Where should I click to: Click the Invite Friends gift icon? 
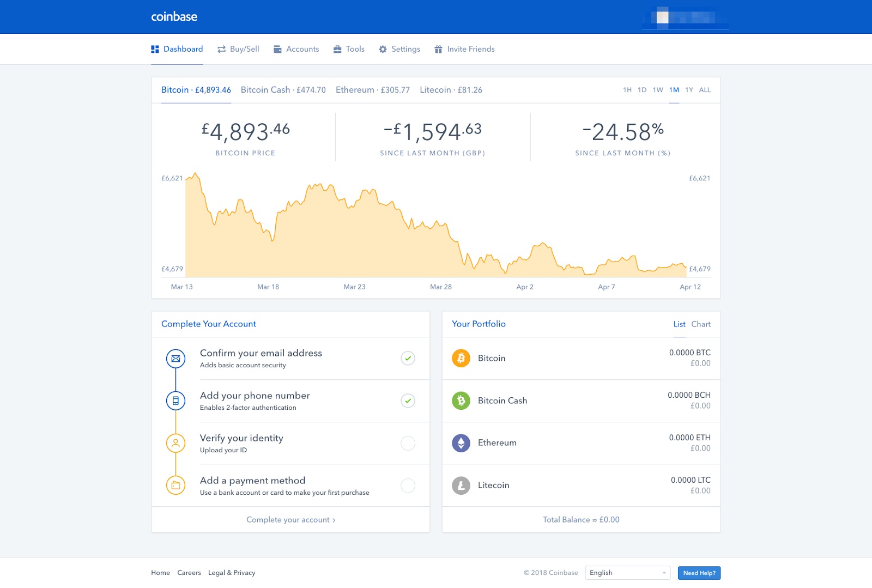tap(438, 49)
